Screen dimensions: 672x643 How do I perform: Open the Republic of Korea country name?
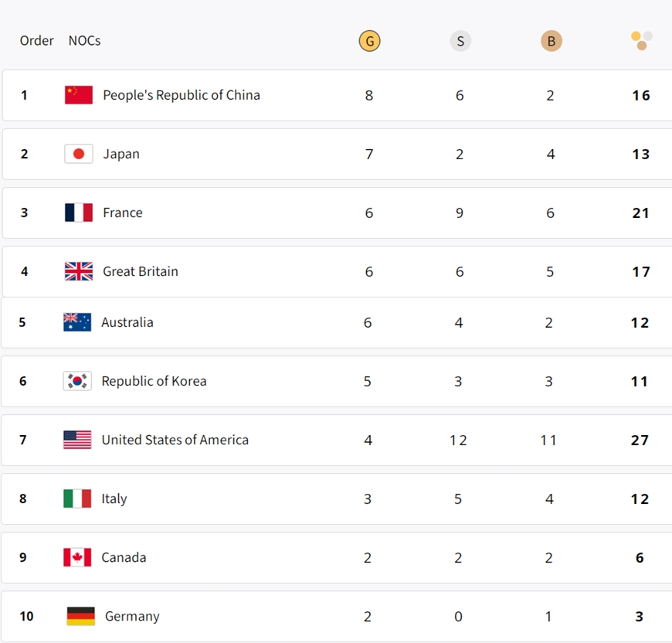tap(154, 381)
